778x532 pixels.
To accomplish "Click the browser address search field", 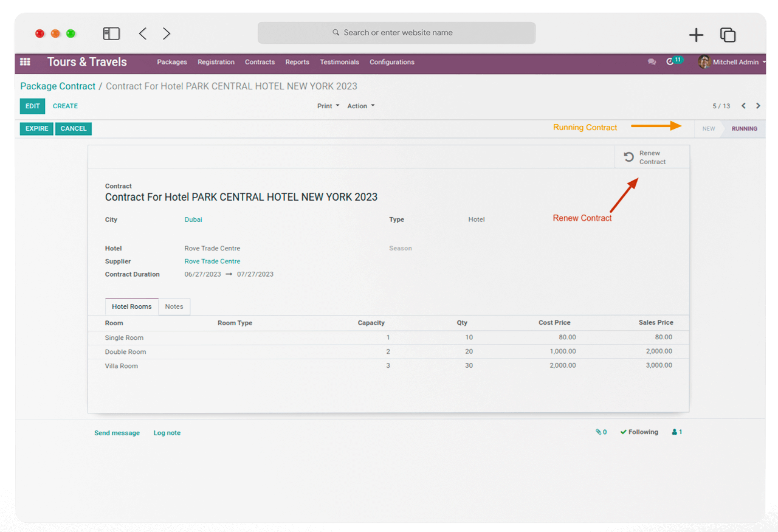I will tap(396, 33).
